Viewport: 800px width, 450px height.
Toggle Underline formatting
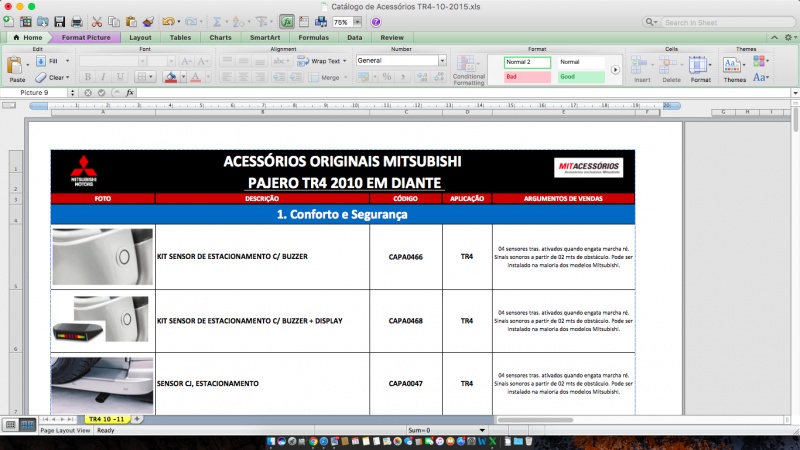[x=120, y=77]
